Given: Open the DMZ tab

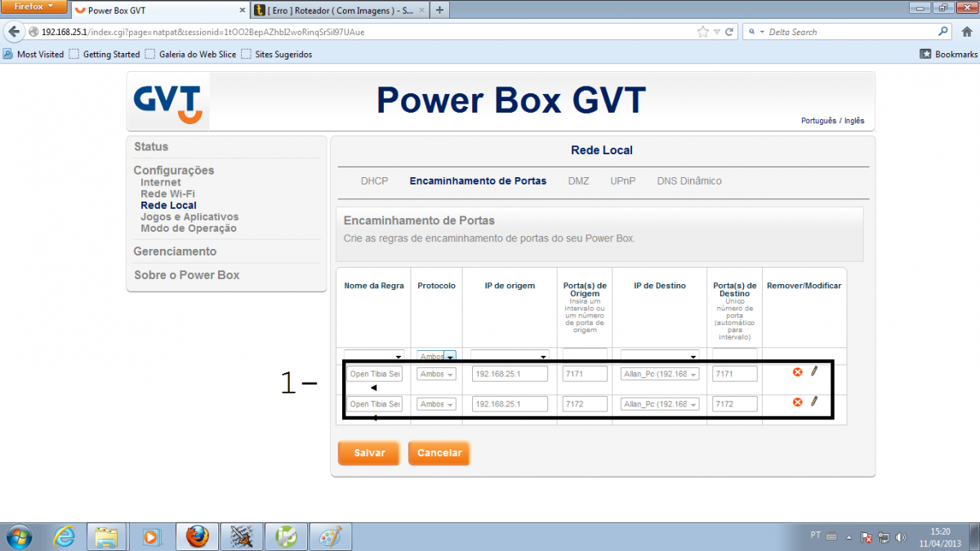Looking at the screenshot, I should [578, 181].
